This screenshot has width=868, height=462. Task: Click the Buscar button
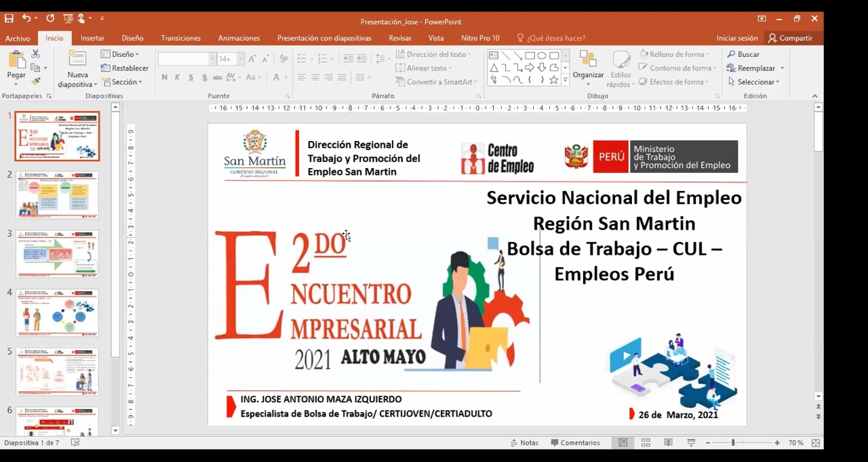click(743, 54)
